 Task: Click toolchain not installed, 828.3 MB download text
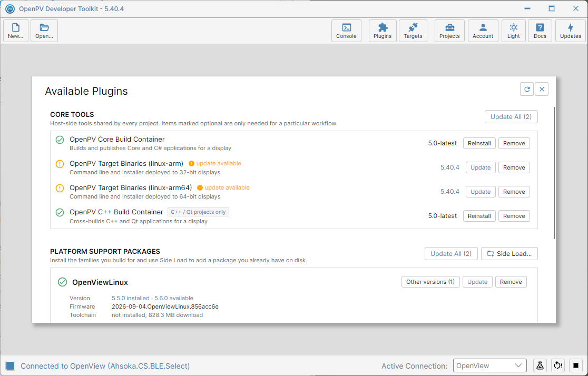click(157, 315)
